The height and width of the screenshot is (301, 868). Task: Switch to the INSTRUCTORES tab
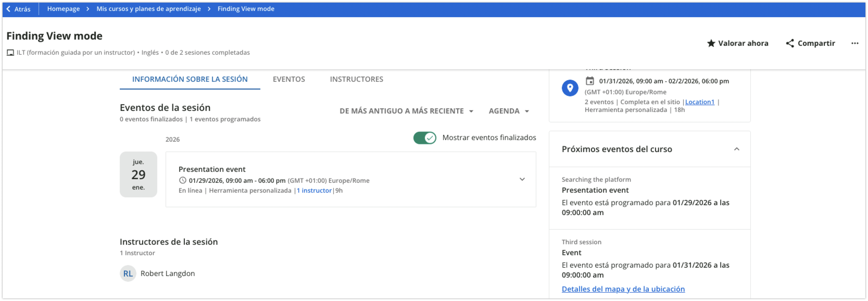[356, 79]
